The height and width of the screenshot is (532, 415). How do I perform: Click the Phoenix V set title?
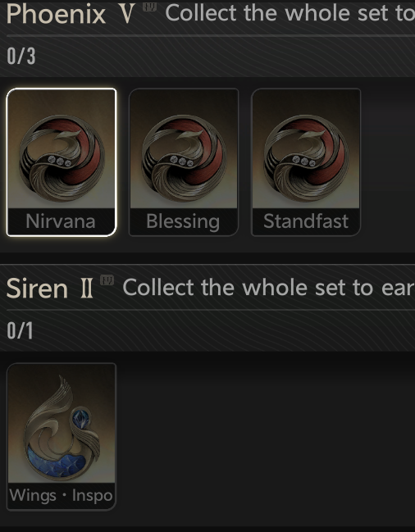[71, 15]
